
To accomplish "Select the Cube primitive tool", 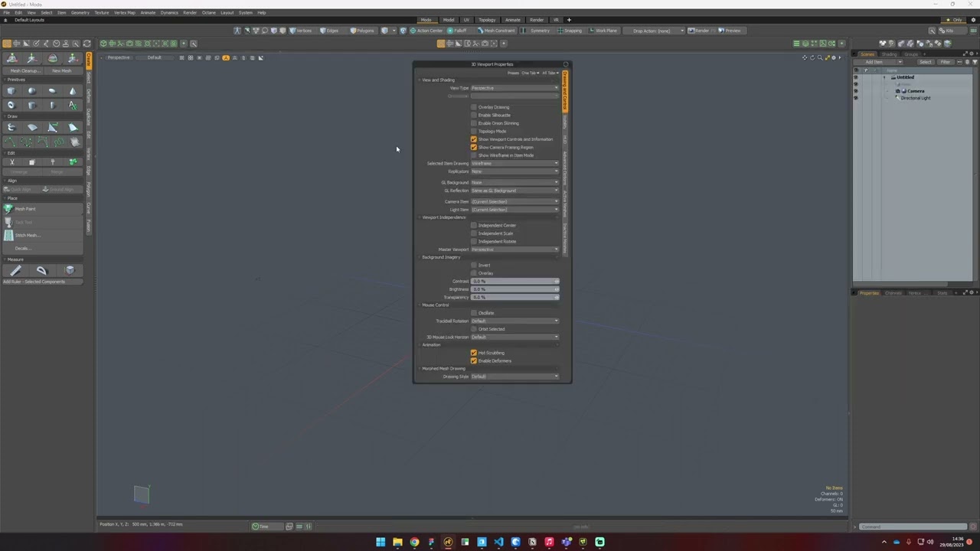I will [x=11, y=91].
